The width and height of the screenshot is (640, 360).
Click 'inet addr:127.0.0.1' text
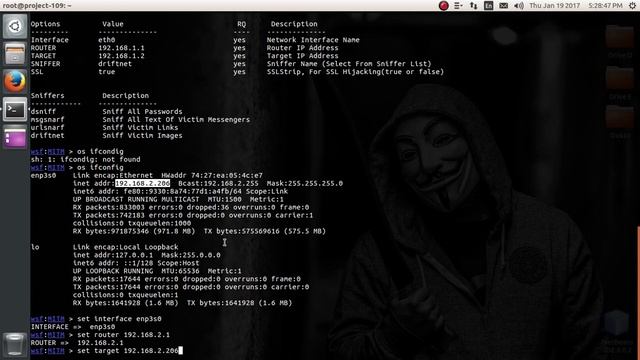click(x=113, y=255)
